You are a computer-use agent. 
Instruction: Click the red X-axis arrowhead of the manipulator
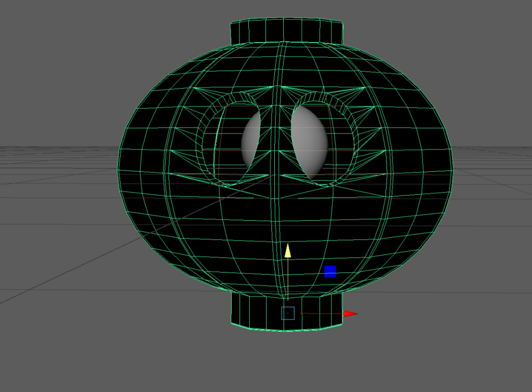click(351, 314)
